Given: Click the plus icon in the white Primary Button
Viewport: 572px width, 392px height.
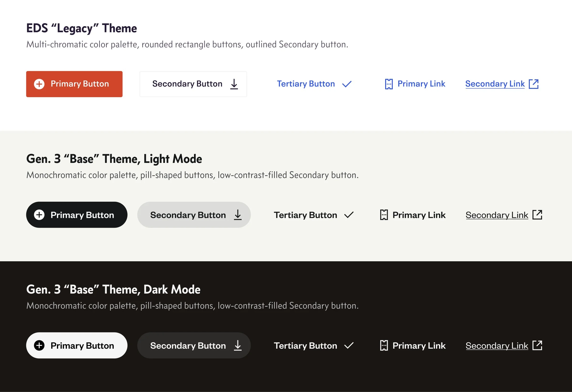Looking at the screenshot, I should click(x=39, y=346).
